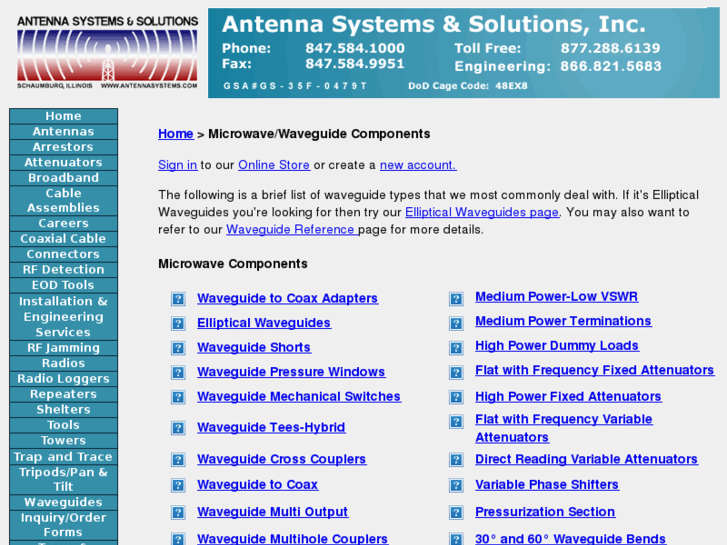Image resolution: width=727 pixels, height=545 pixels.
Task: Select Repeaters in the sidebar
Action: click(64, 394)
